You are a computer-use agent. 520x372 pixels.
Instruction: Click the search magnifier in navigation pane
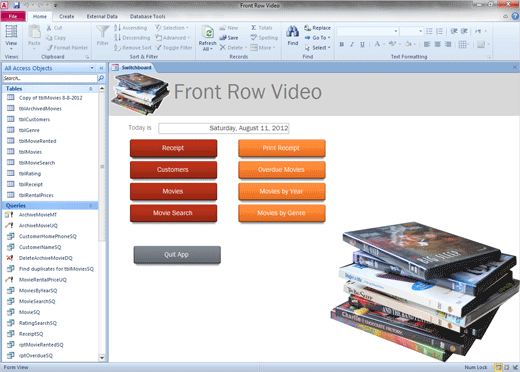tap(101, 78)
